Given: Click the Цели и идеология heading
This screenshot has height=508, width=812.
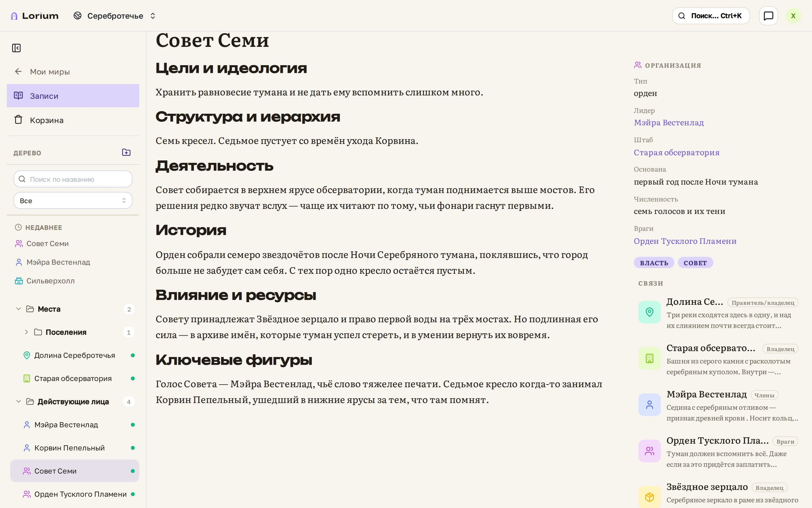Looking at the screenshot, I should pos(231,68).
